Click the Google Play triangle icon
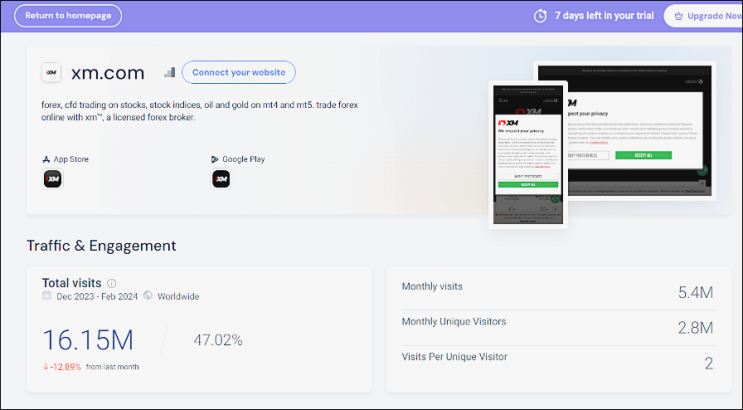743x410 pixels. tap(215, 159)
